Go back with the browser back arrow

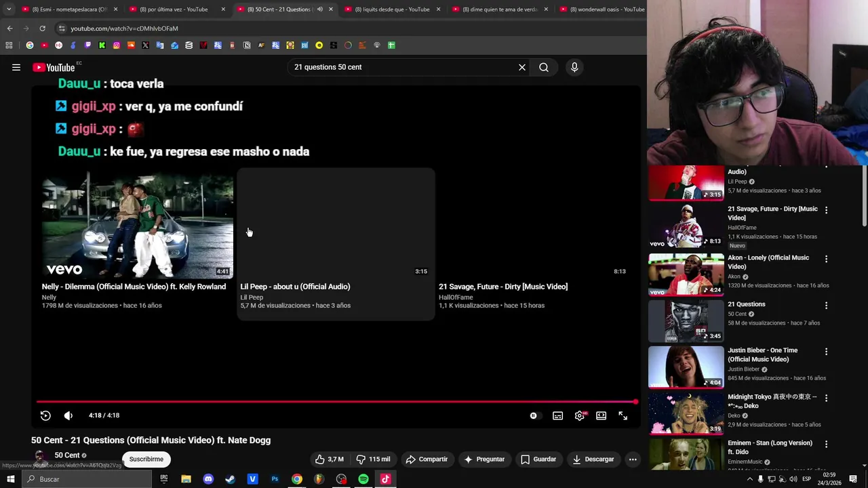(x=9, y=28)
